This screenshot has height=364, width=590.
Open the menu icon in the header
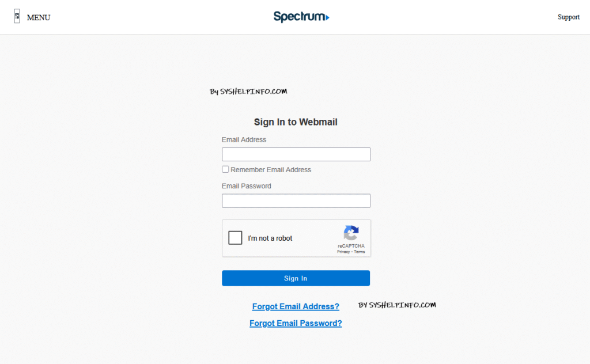[17, 17]
